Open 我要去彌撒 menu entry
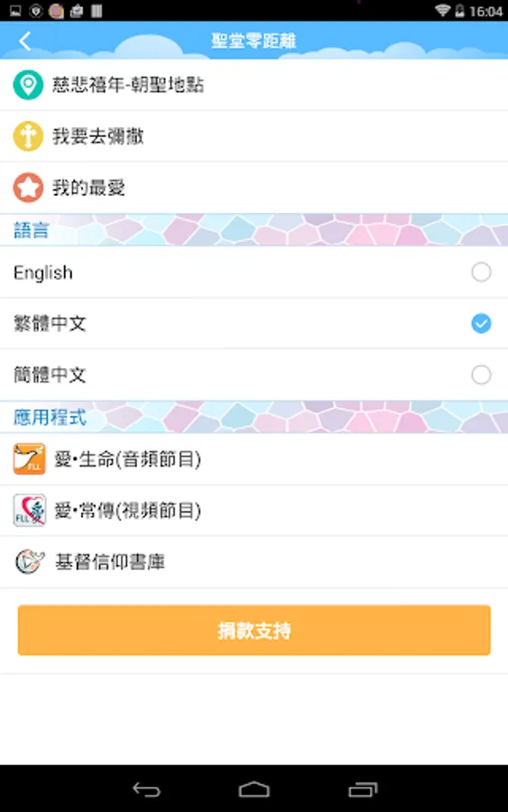The width and height of the screenshot is (508, 812). pyautogui.click(x=254, y=136)
